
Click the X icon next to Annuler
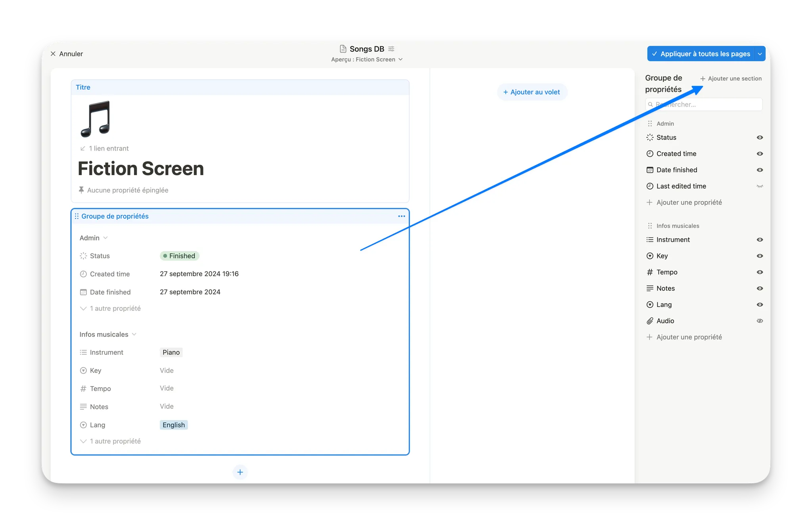coord(53,54)
